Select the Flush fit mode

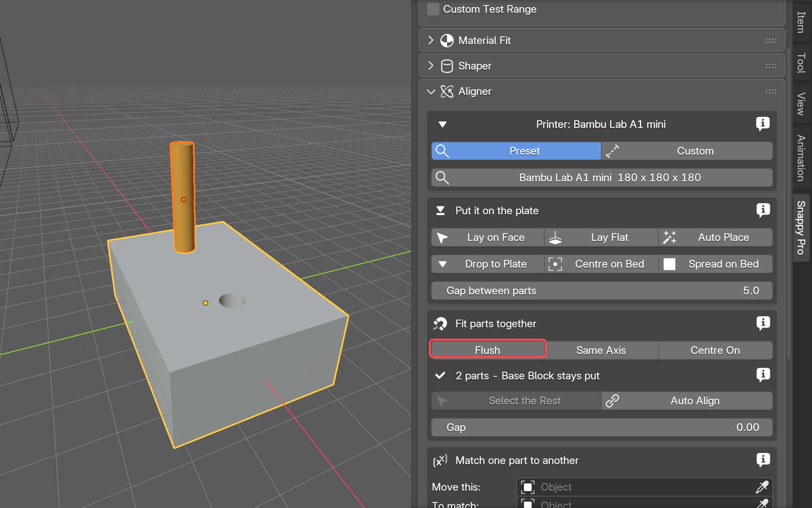[x=488, y=351]
